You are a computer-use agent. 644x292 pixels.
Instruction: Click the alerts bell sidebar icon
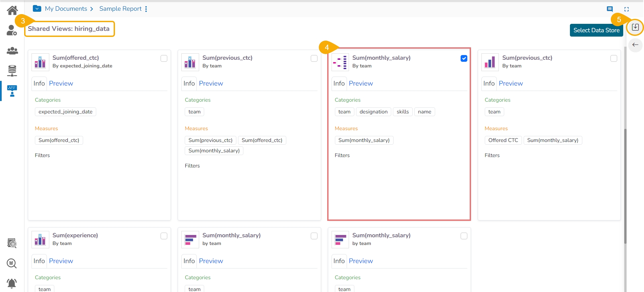click(x=12, y=283)
